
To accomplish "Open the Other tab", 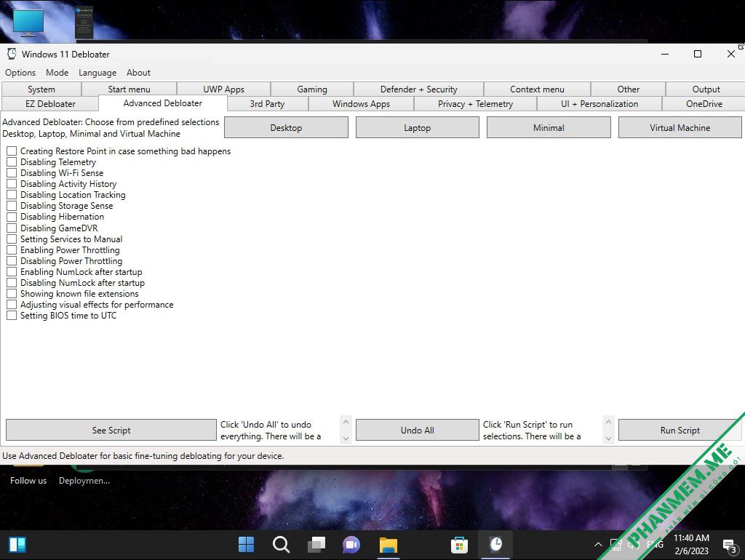I will click(628, 89).
